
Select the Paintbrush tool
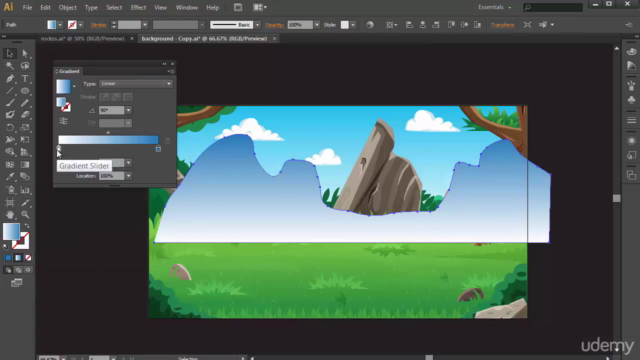click(x=10, y=103)
